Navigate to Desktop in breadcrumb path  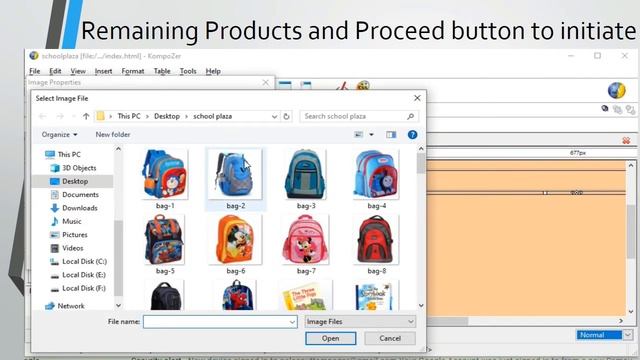(x=167, y=116)
